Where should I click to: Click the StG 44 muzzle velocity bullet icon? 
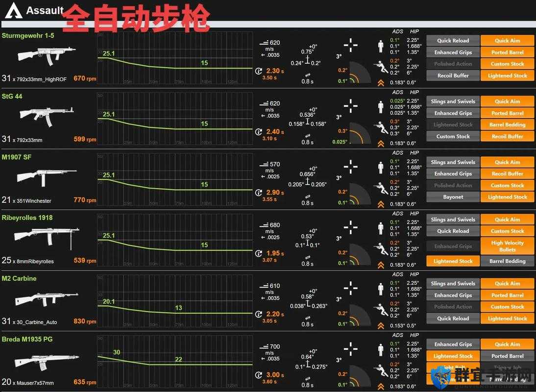point(264,103)
